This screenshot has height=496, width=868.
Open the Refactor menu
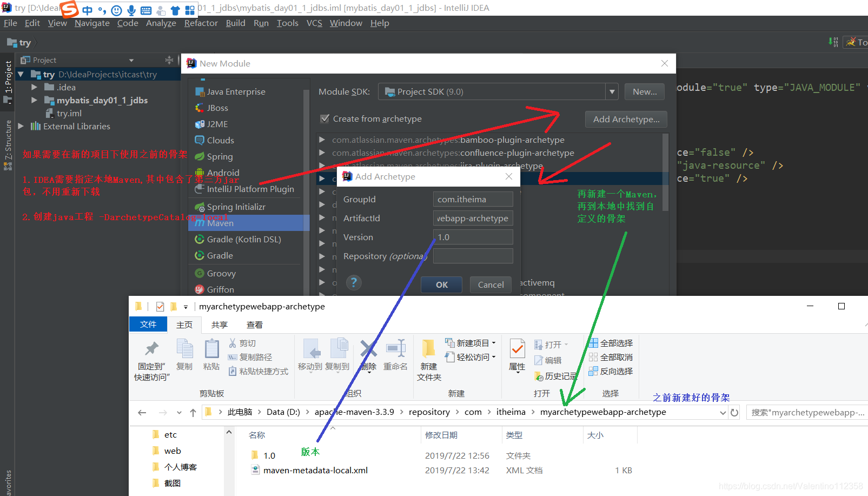201,23
